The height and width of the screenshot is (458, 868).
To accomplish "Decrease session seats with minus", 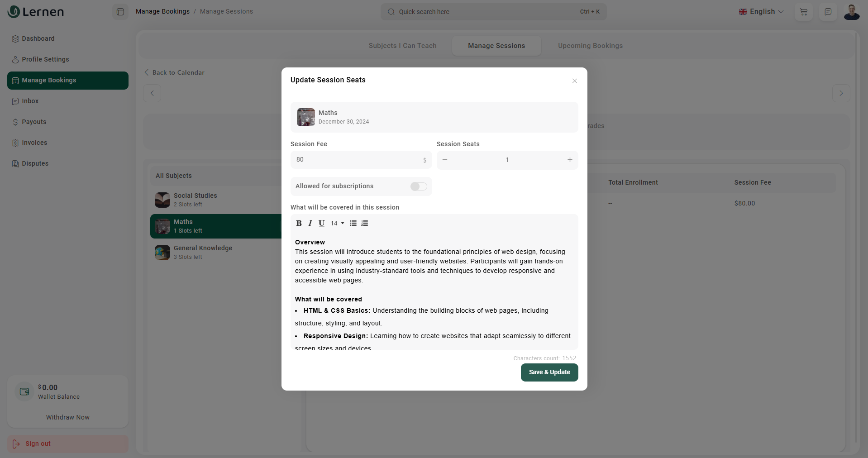I will point(445,160).
